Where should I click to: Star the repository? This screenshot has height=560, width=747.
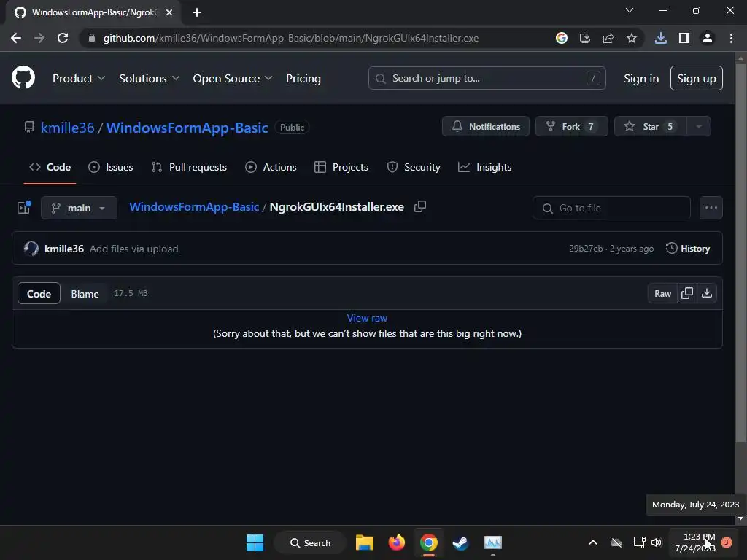click(x=650, y=127)
